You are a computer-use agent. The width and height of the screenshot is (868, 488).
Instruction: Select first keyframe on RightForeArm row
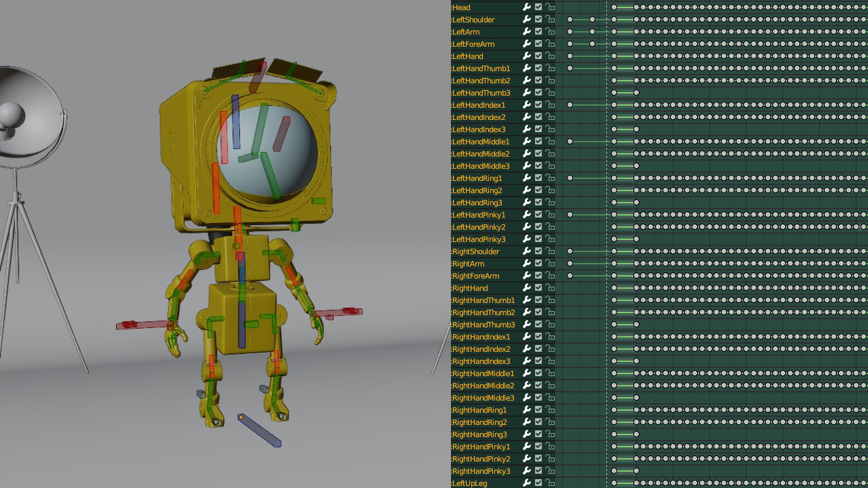click(570, 275)
